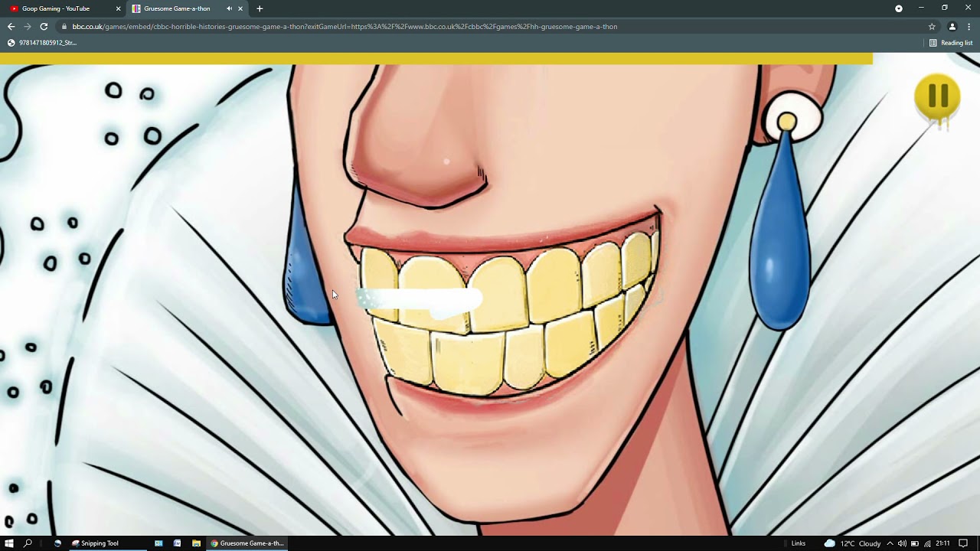Open Chrome's three-dot menu

969,27
